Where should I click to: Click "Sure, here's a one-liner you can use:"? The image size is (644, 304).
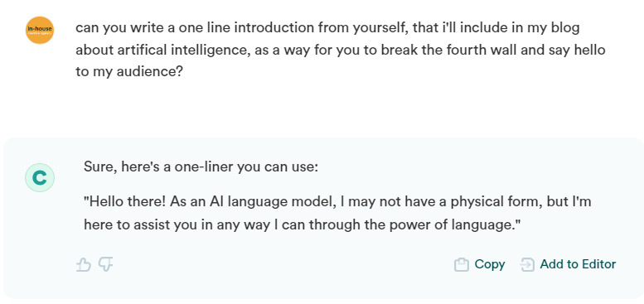pos(201,167)
